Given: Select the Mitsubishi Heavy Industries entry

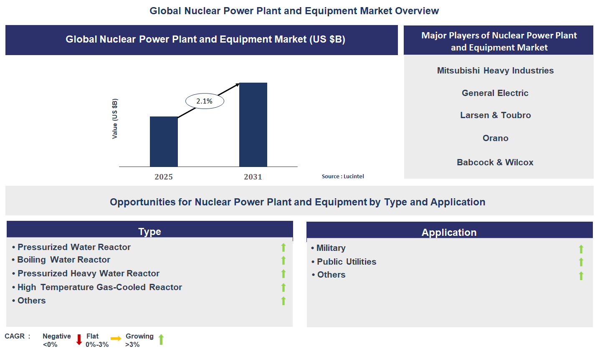Looking at the screenshot, I should 495,71.
